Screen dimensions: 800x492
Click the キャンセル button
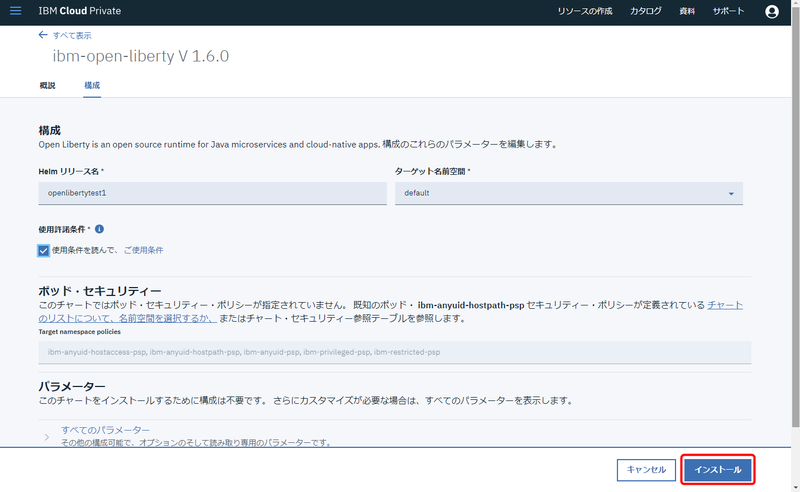[646, 470]
